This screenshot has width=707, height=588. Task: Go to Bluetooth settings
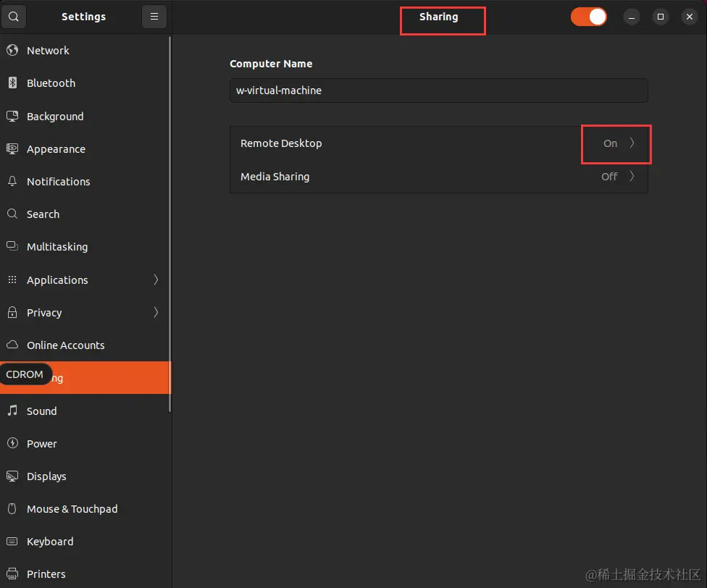pyautogui.click(x=85, y=83)
